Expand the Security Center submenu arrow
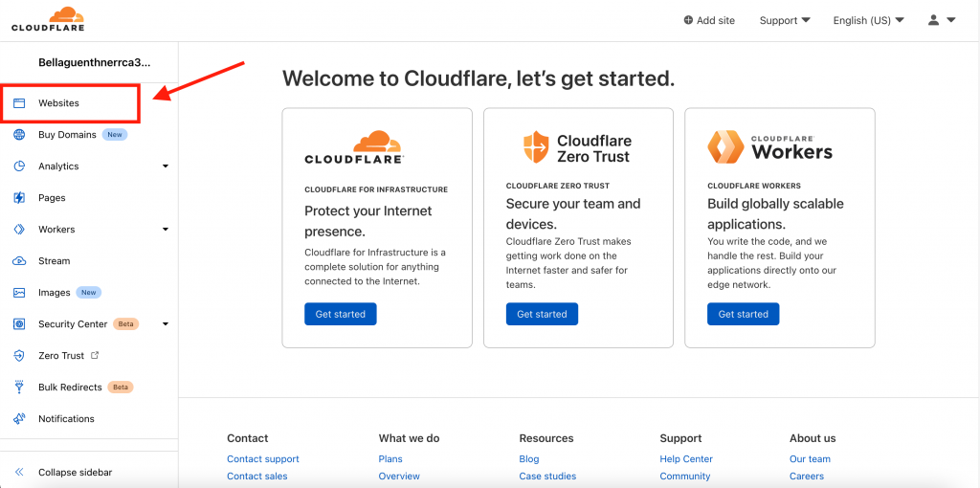The width and height of the screenshot is (980, 488). 166,324
